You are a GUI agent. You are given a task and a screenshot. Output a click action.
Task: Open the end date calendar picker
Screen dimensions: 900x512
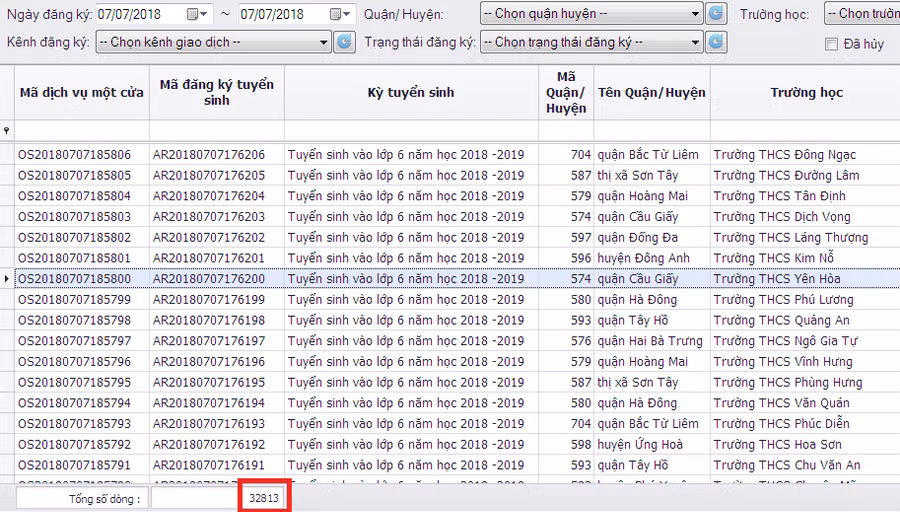(347, 14)
